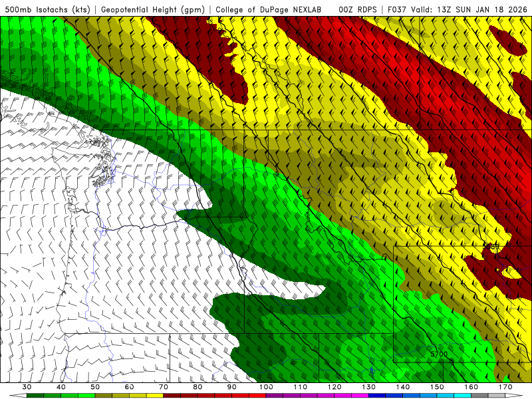Click the '80' label on the color scale
532x399 pixels.
pyautogui.click(x=198, y=387)
